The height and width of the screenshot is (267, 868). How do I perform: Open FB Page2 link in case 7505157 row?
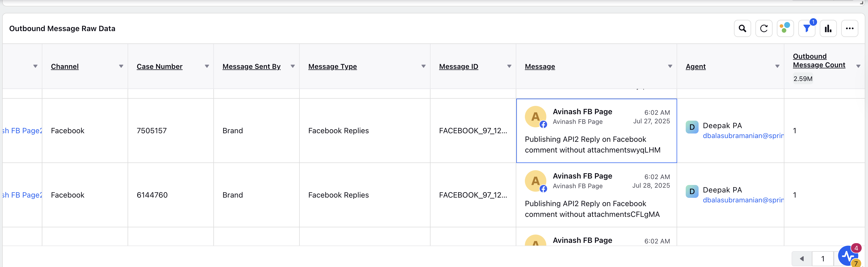click(22, 131)
